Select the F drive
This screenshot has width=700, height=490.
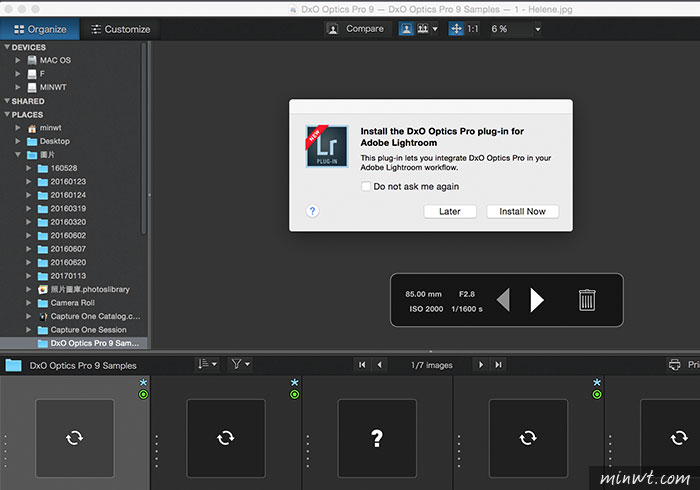click(x=42, y=74)
